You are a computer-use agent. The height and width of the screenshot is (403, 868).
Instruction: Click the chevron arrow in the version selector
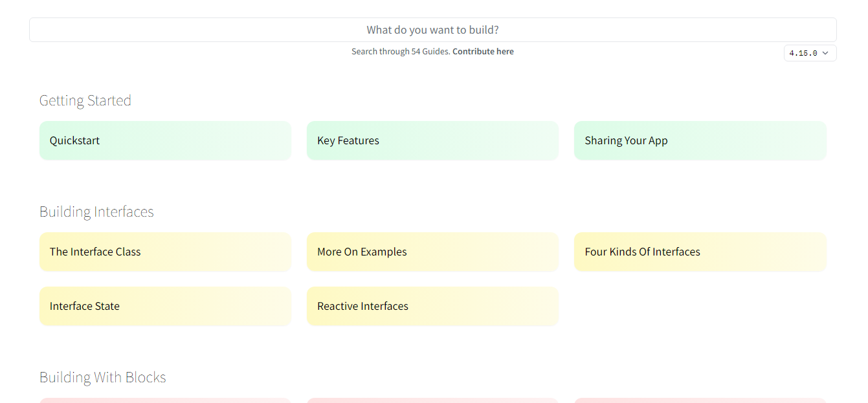[825, 53]
